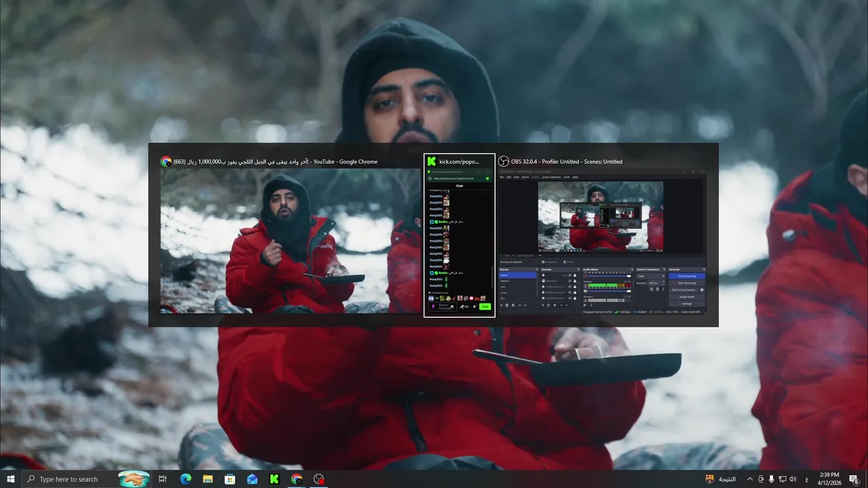The height and width of the screenshot is (488, 868).
Task: Click the Google Chrome taskbar icon
Action: pos(296,479)
